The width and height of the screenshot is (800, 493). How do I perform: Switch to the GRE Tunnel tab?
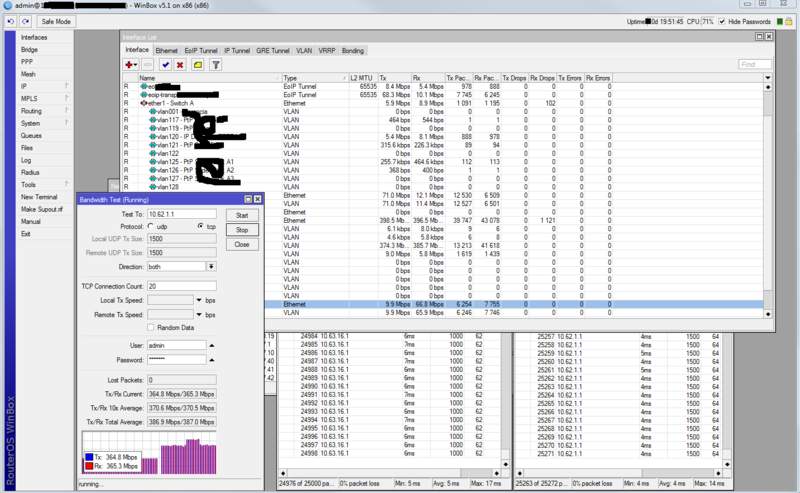point(273,51)
